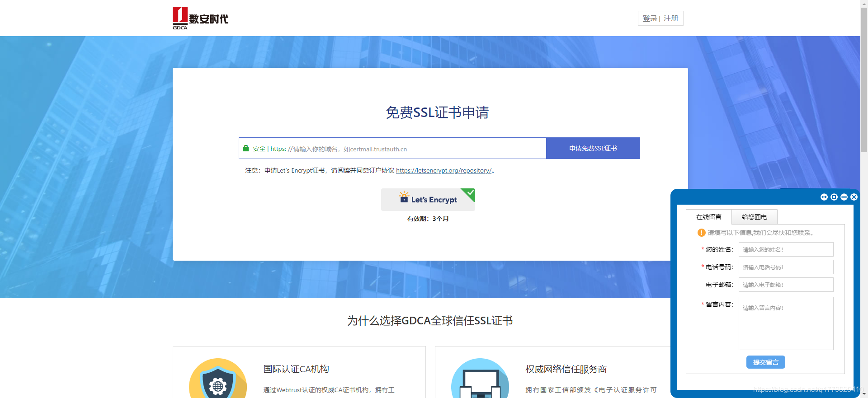The height and width of the screenshot is (398, 868).
Task: Click the 国际认证CA机构 heading
Action: pos(296,369)
